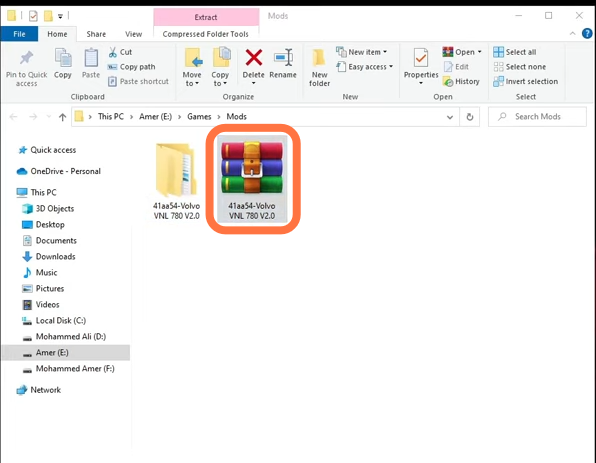Viewport: 596px width, 463px height.
Task: Open 3D Objects in sidebar
Action: pyautogui.click(x=48, y=208)
